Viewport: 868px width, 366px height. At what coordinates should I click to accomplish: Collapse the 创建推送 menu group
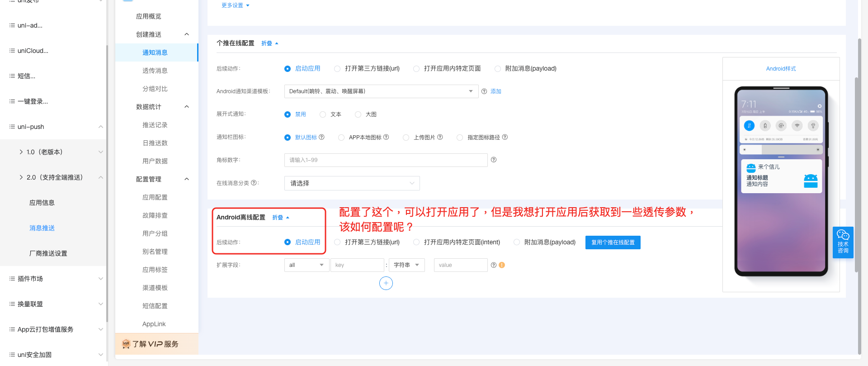(187, 34)
